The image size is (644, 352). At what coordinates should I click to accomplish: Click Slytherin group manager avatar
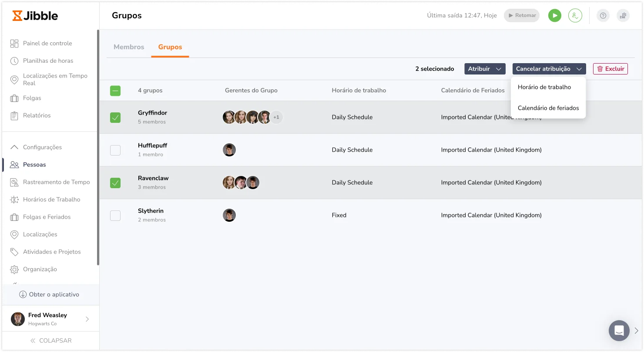(229, 215)
